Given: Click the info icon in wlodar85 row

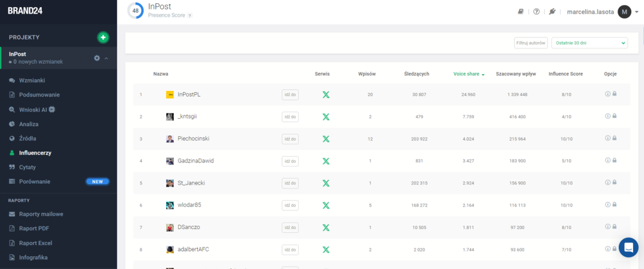Looking at the screenshot, I should click(608, 204).
